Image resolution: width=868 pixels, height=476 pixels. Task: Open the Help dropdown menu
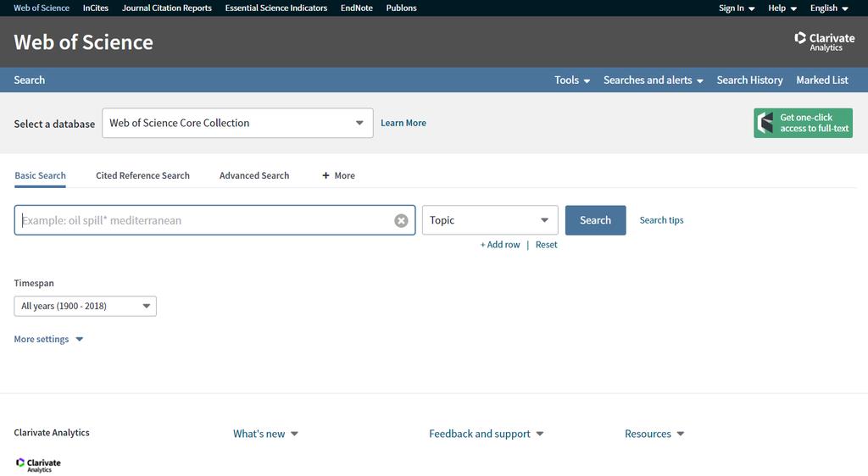tap(782, 8)
